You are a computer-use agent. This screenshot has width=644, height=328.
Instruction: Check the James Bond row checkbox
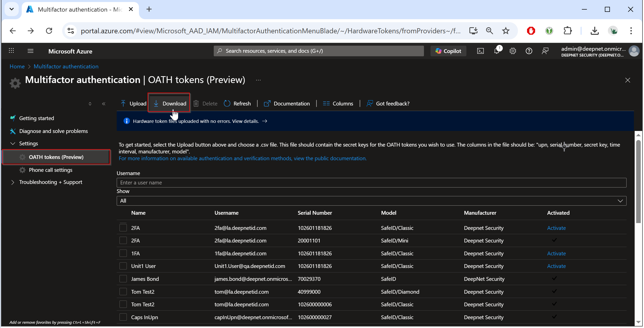tap(123, 279)
